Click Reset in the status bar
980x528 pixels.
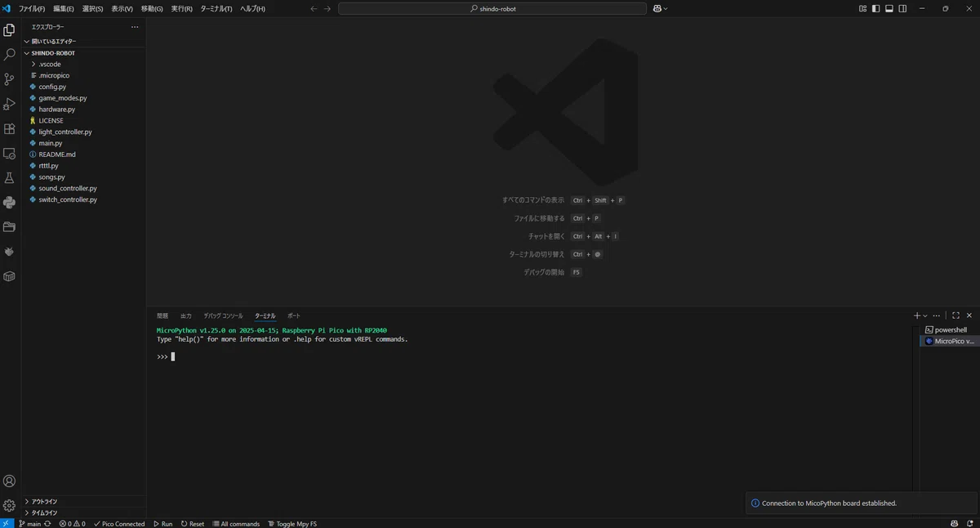coord(193,524)
